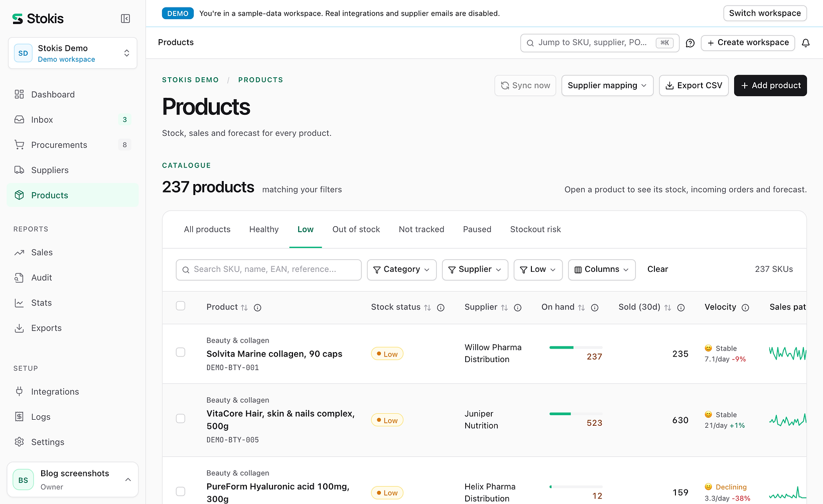Click the Audit report icon
This screenshot has width=823, height=504.
19,277
